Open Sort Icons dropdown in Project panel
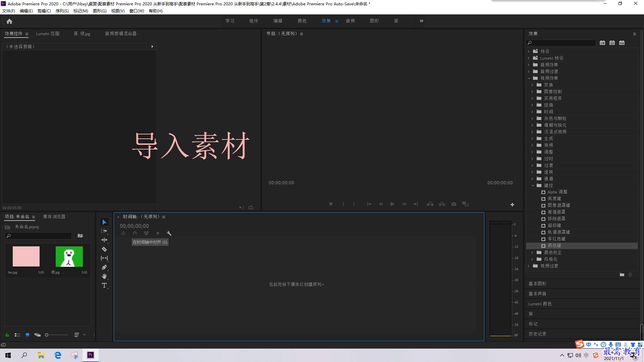 [x=79, y=335]
